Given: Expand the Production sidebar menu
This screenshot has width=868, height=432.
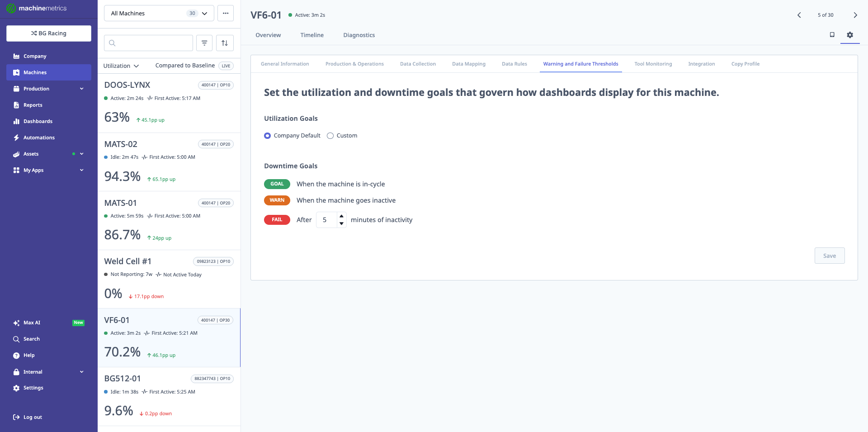Looking at the screenshot, I should click(36, 89).
